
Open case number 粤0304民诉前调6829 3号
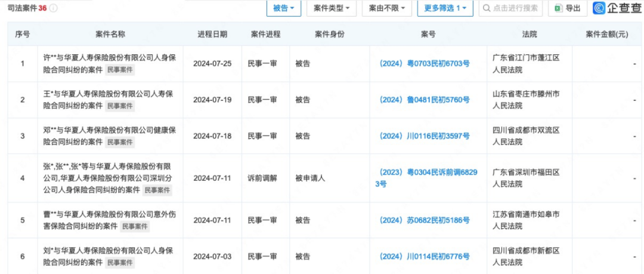coord(426,178)
